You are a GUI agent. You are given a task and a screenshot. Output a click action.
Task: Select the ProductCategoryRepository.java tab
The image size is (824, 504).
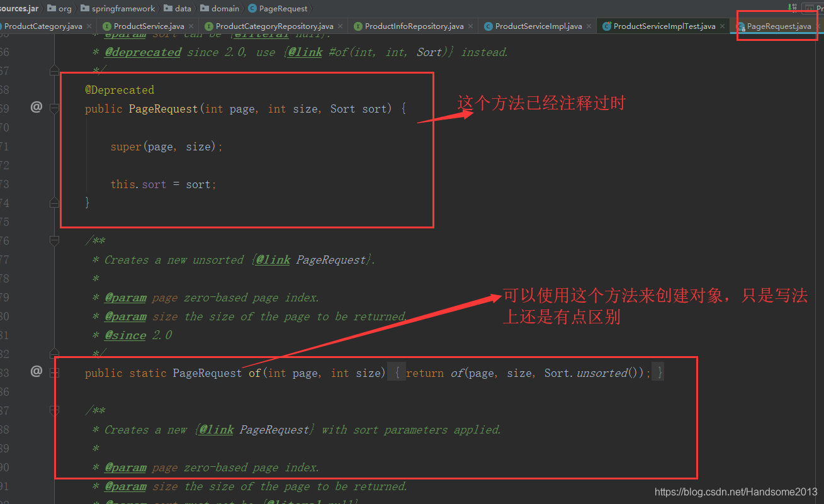(274, 26)
